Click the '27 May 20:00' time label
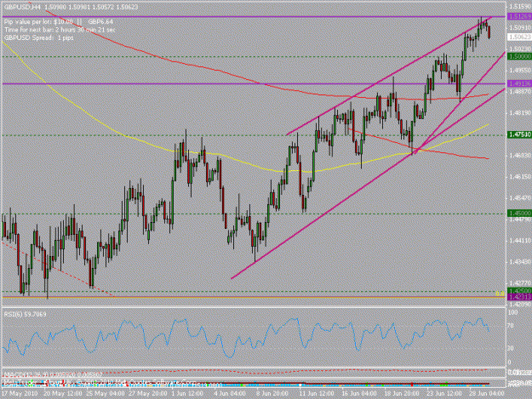Image resolution: width=532 pixels, height=399 pixels. [x=147, y=394]
